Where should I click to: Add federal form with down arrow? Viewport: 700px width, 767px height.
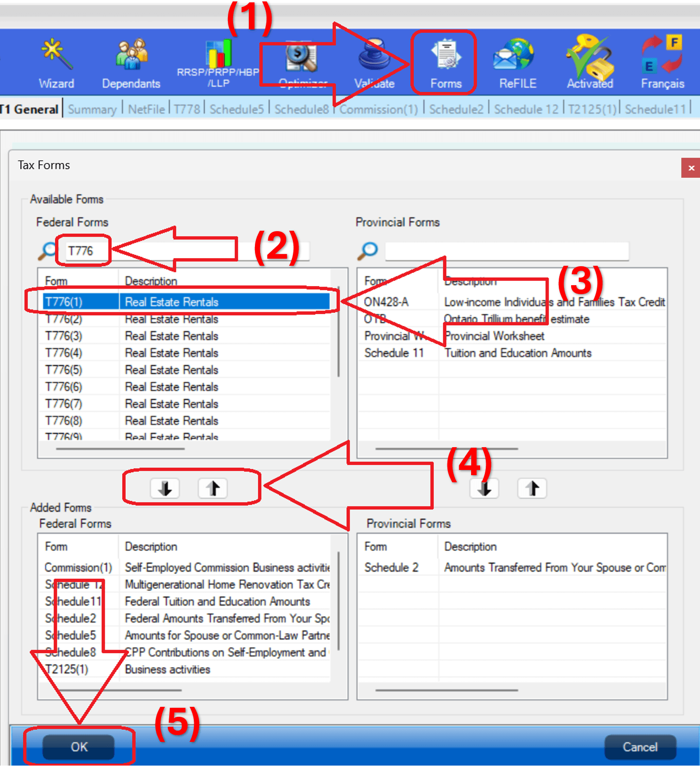[x=165, y=488]
